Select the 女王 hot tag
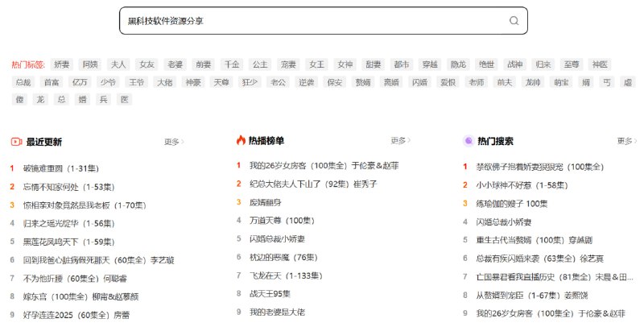The width and height of the screenshot is (644, 323). [x=316, y=64]
